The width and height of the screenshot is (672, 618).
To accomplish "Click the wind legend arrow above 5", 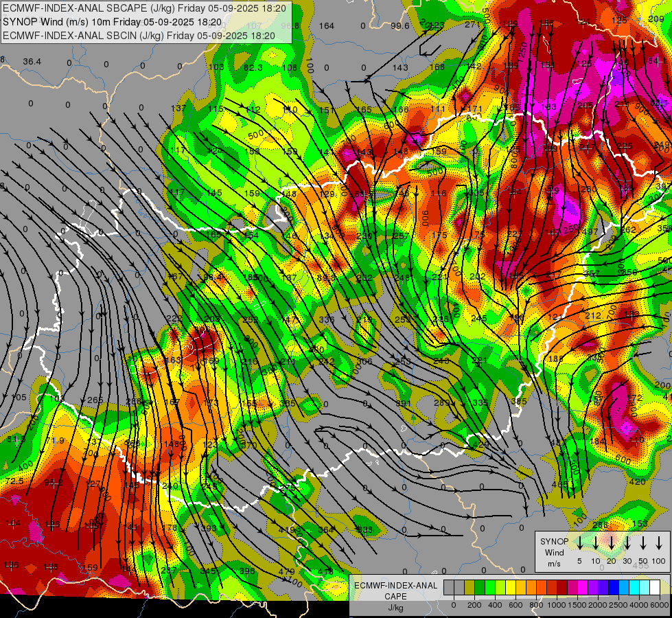I will [579, 542].
